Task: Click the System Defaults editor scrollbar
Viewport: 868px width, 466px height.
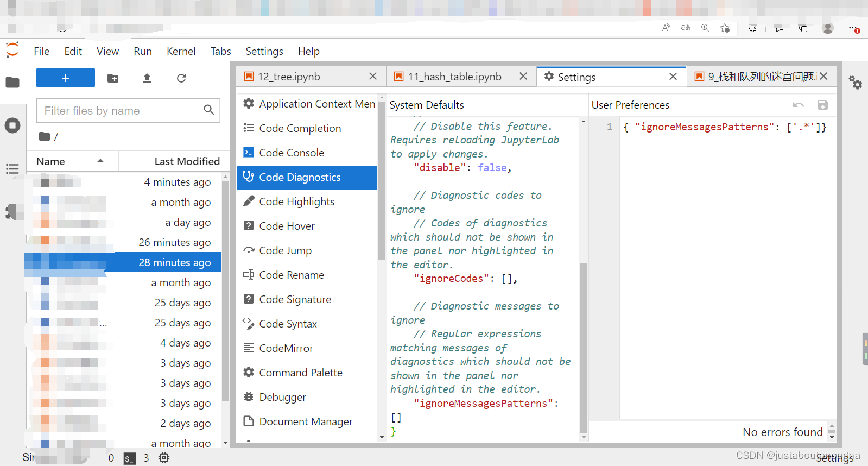Action: pyautogui.click(x=584, y=348)
